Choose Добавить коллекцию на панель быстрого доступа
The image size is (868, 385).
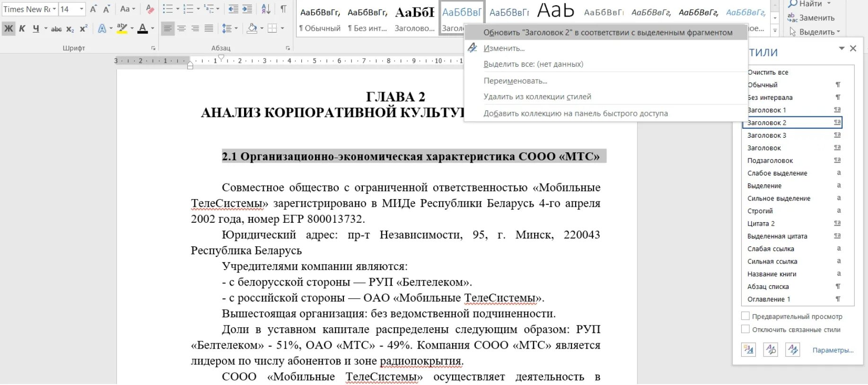[x=606, y=114]
